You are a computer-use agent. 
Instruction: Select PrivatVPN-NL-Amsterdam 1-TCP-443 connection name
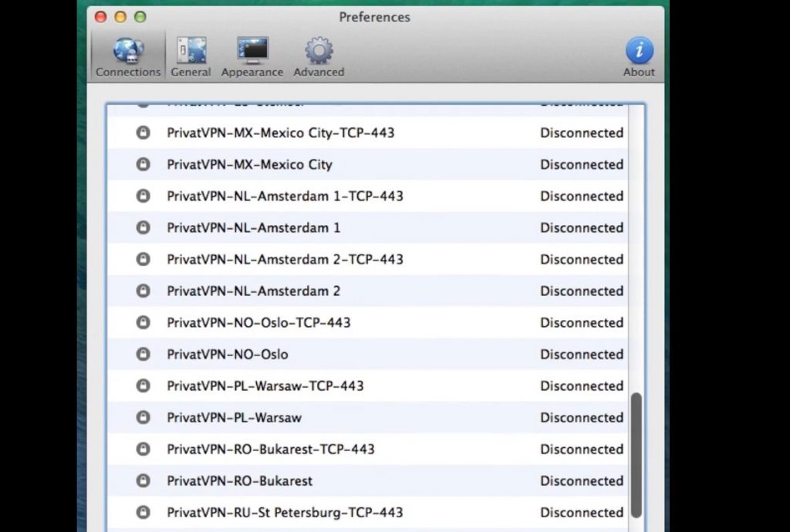tap(285, 196)
